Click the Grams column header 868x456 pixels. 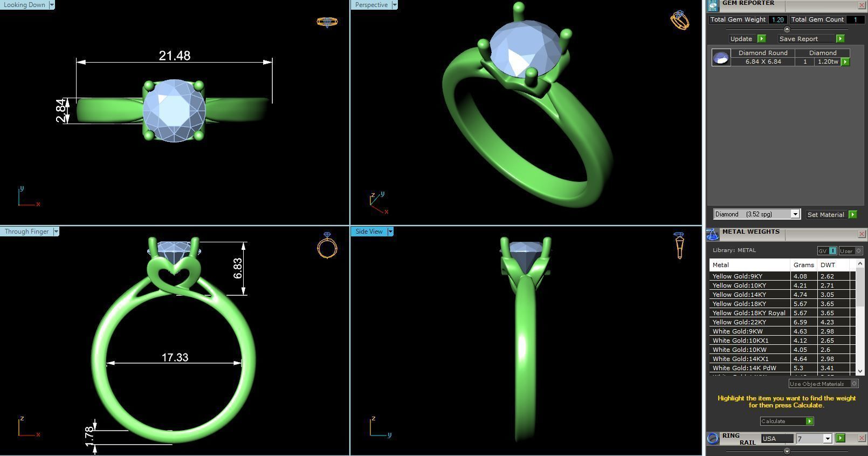803,265
